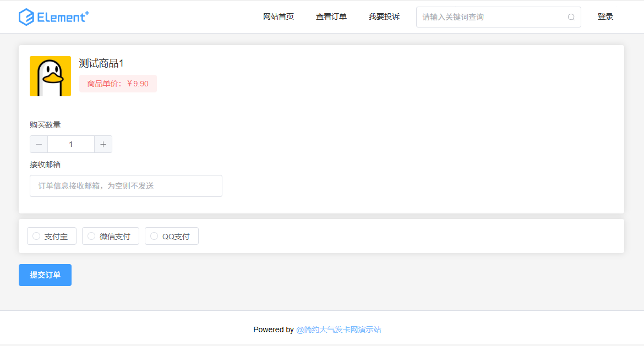Open the 查看订单 menu item
Screen dimensions: 644x346
point(331,17)
